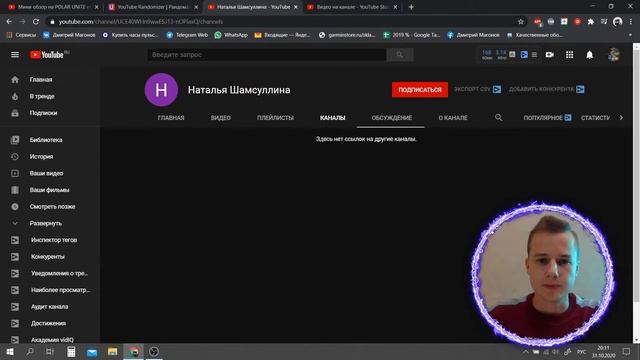Click the search magnifier button
The image size is (640, 360).
[x=400, y=55]
